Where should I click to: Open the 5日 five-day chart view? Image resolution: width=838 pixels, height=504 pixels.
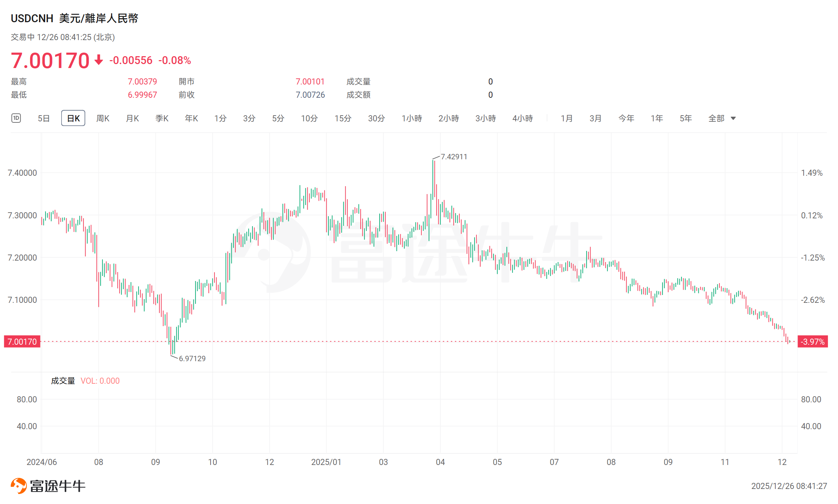click(44, 118)
